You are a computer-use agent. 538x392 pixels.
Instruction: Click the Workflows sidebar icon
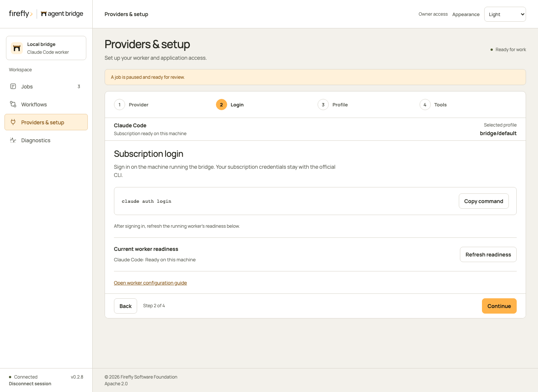[13, 104]
